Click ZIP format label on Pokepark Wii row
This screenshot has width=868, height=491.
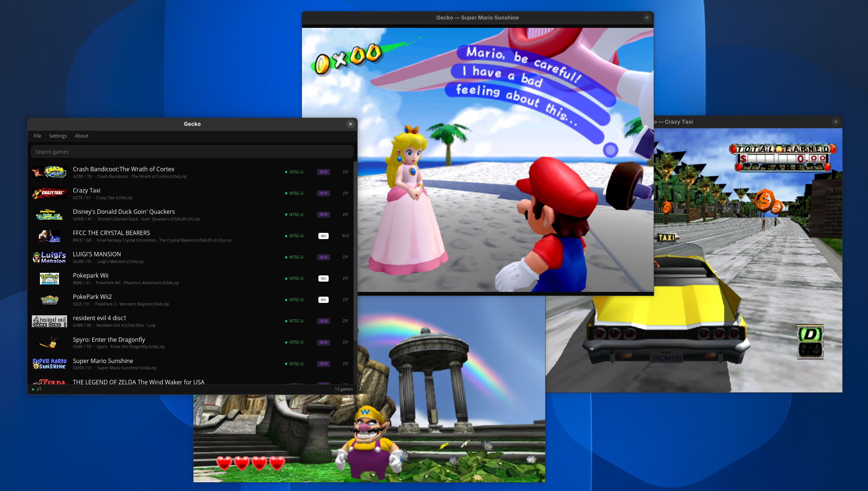click(x=345, y=278)
